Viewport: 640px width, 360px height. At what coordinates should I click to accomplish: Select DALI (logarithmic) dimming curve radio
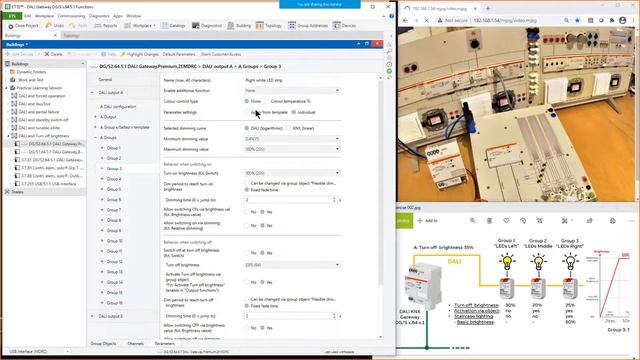tap(247, 128)
